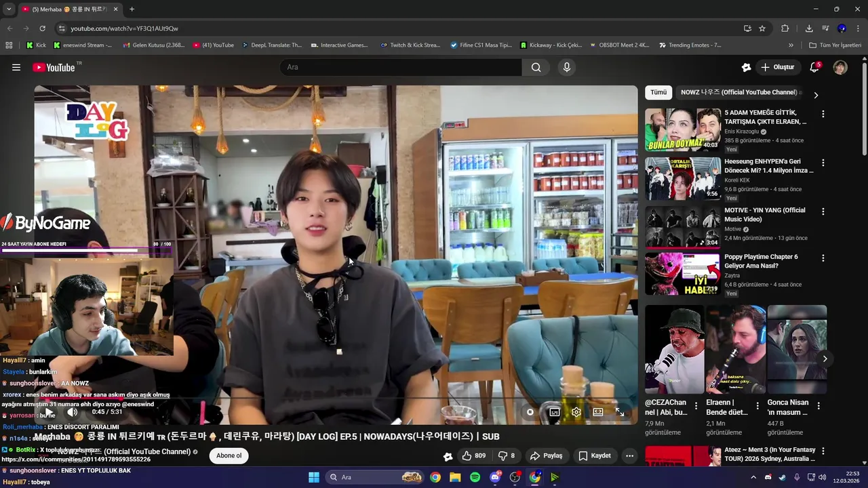868x488 pixels.
Task: Mute the video with speaker icon
Action: point(72,412)
